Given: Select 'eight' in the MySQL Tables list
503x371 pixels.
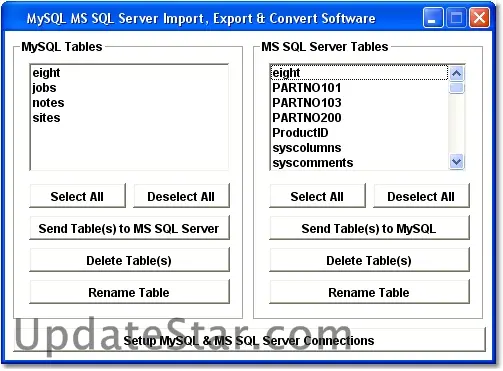Looking at the screenshot, I should 129,73.
